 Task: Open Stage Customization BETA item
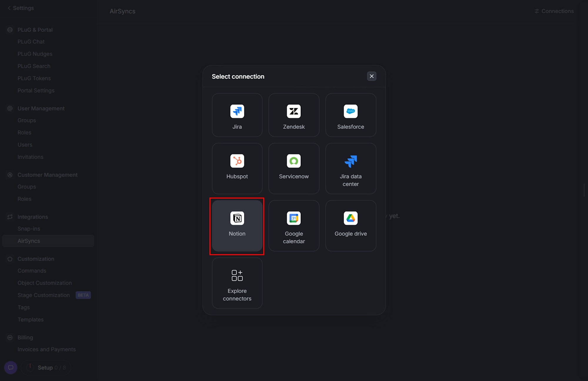click(44, 295)
